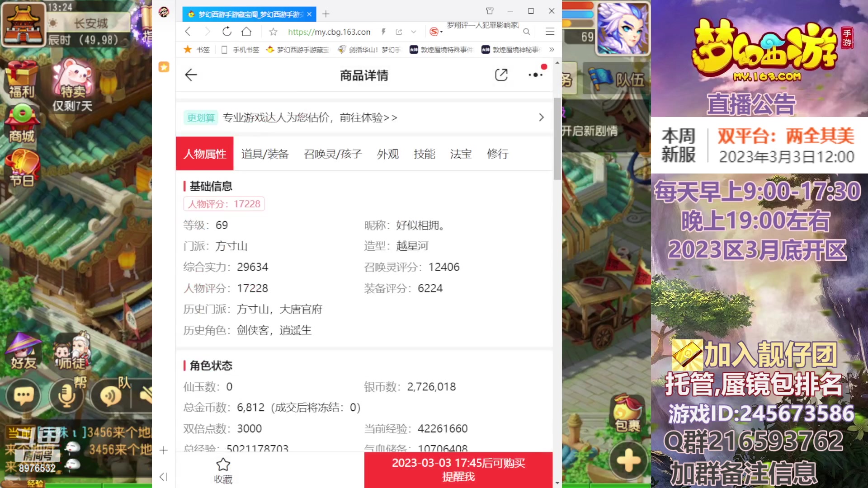This screenshot has height=488, width=868.
Task: Click the 人物评分: 17228 badge
Action: pyautogui.click(x=224, y=204)
